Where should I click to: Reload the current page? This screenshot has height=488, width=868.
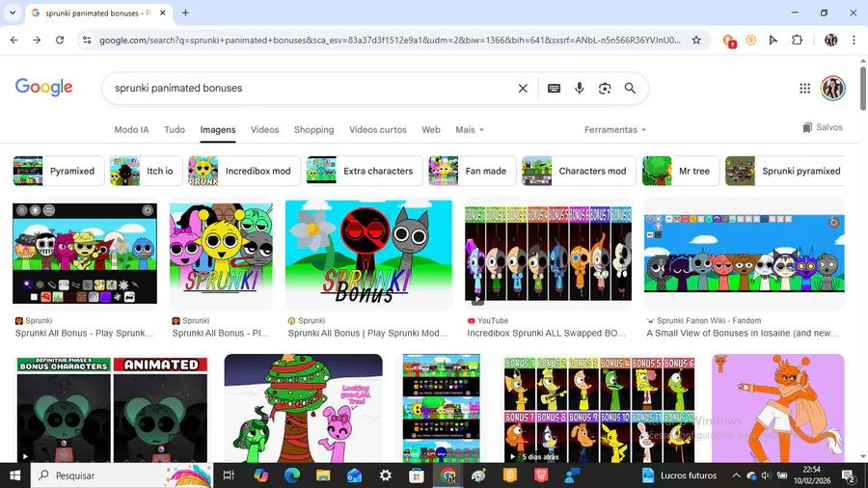click(x=60, y=40)
